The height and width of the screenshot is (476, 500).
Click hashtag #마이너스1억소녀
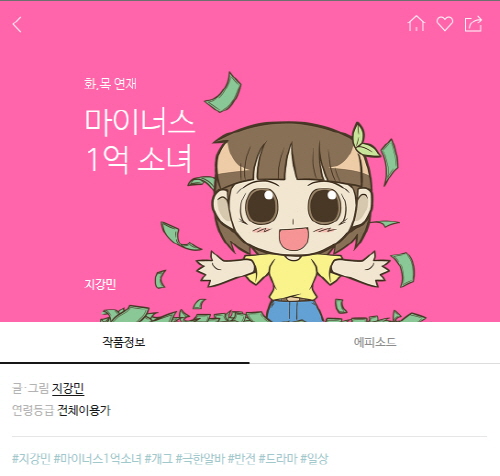point(98,458)
